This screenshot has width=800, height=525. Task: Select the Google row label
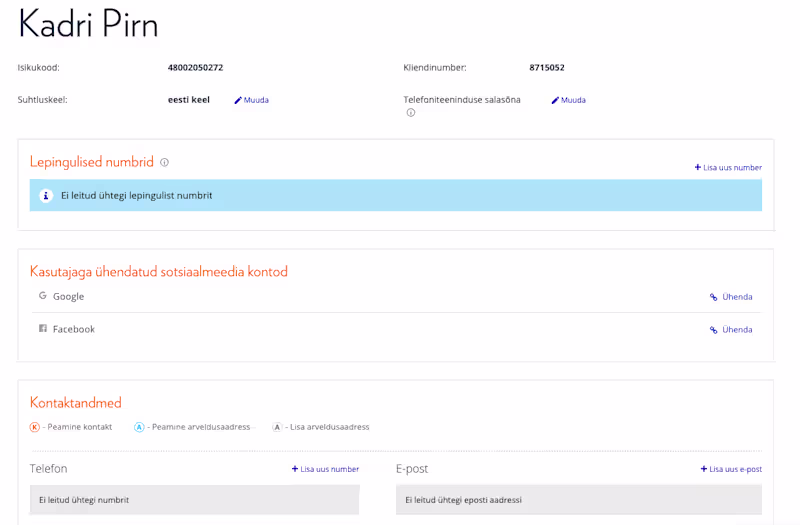pos(68,296)
